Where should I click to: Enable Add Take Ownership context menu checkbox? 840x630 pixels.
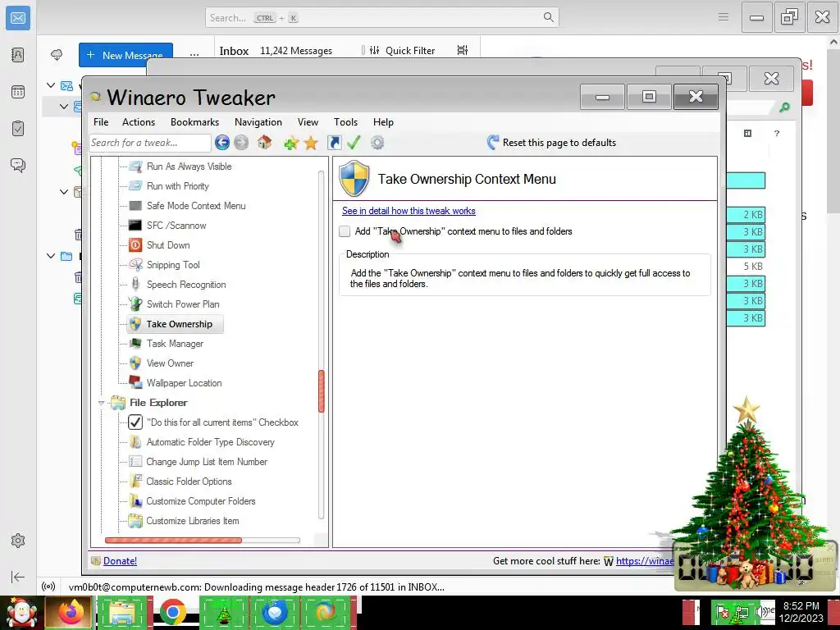[x=345, y=231]
